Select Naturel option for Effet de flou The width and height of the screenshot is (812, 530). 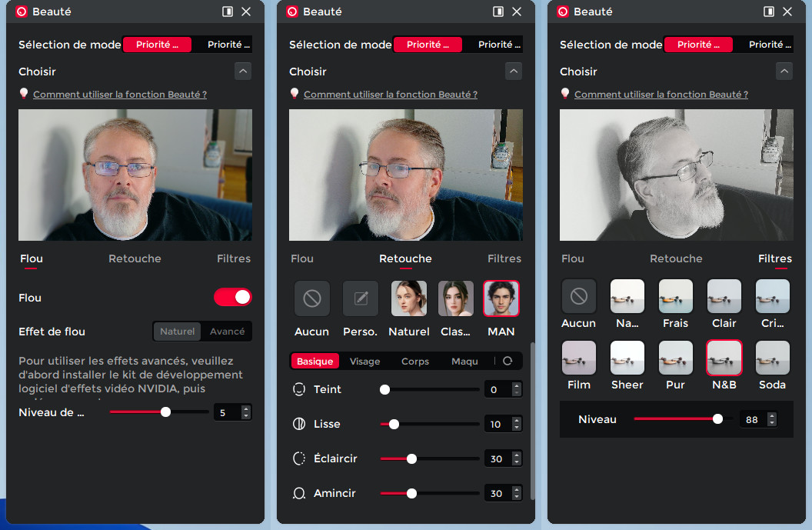(x=177, y=332)
